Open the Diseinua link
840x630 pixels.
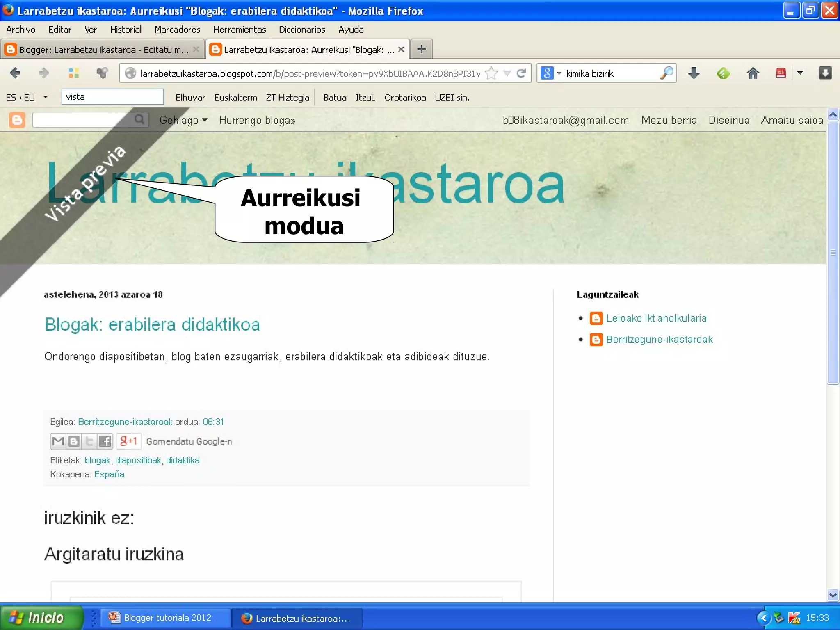click(729, 120)
